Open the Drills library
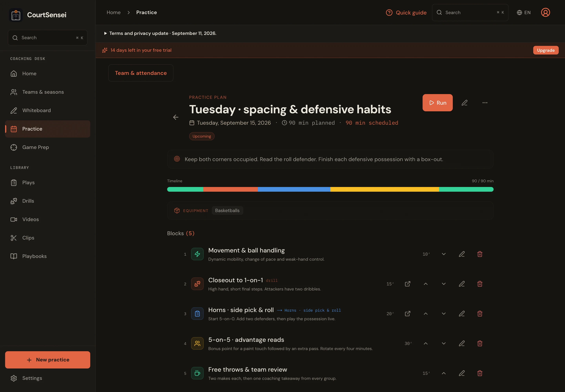The height and width of the screenshot is (392, 565). click(x=47, y=201)
